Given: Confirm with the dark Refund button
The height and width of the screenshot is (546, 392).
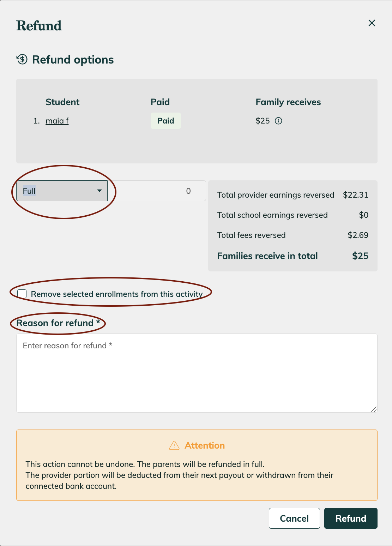Looking at the screenshot, I should (351, 518).
